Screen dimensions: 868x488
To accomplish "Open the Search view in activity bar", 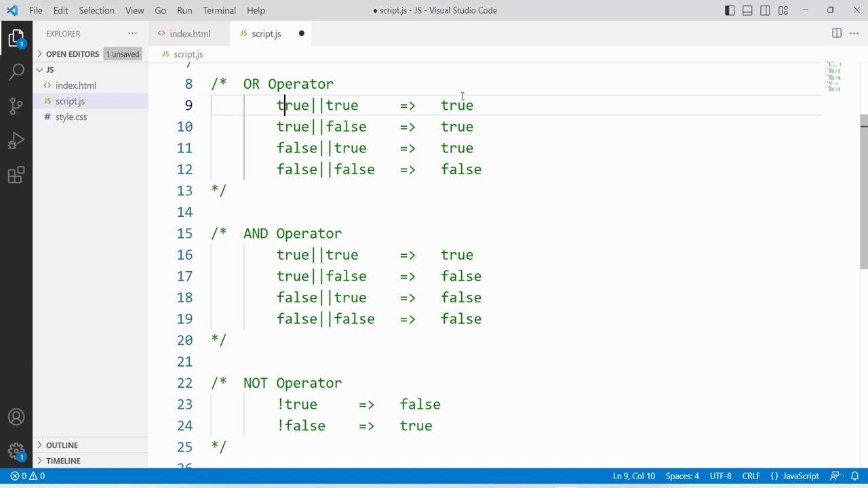I will pos(16,72).
